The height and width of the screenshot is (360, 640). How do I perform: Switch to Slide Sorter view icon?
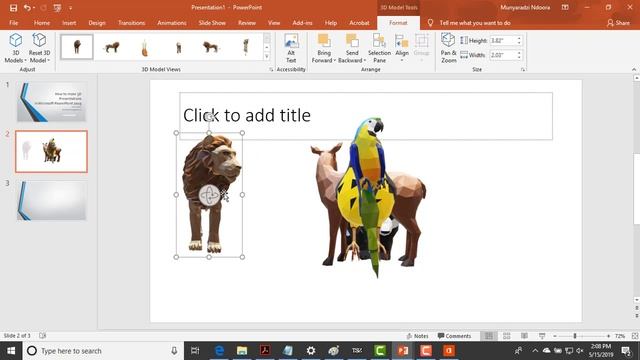pyautogui.click(x=507, y=336)
